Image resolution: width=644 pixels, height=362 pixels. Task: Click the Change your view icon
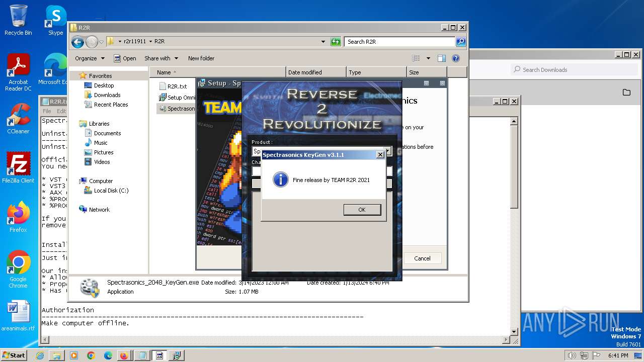tap(416, 58)
